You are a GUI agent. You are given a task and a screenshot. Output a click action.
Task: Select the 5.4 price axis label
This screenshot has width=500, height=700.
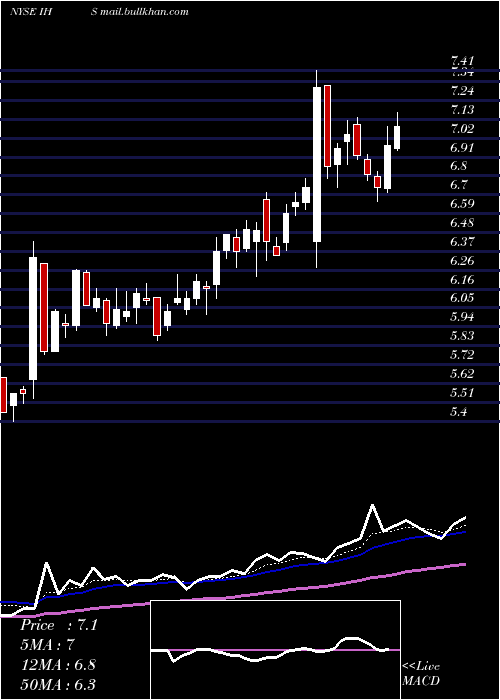pos(459,412)
